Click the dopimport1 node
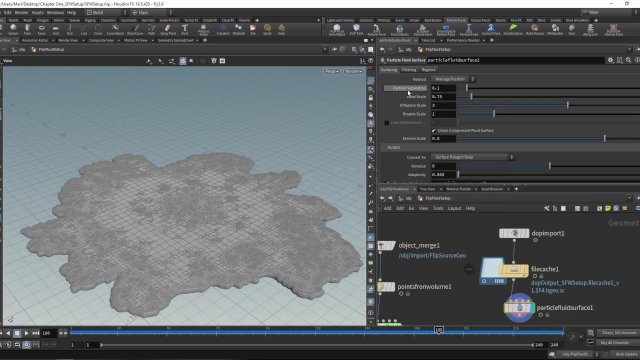Viewport: 640px width, 360px height. [x=514, y=233]
